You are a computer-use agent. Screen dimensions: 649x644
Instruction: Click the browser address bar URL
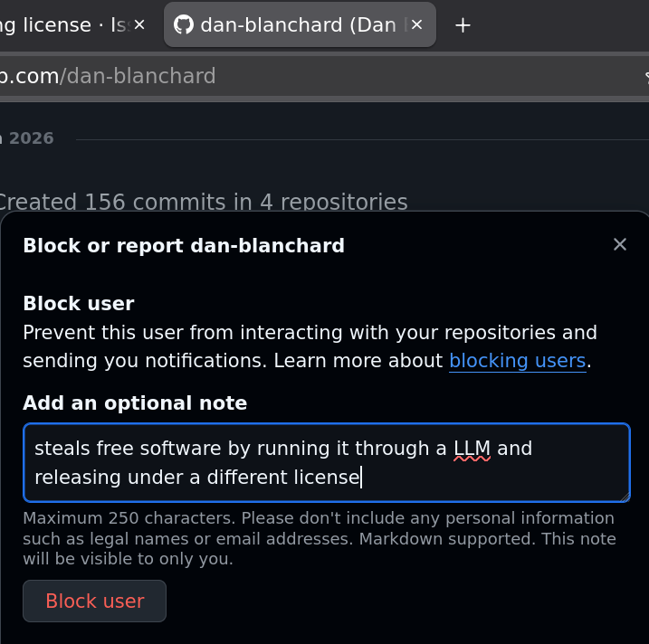[109, 76]
